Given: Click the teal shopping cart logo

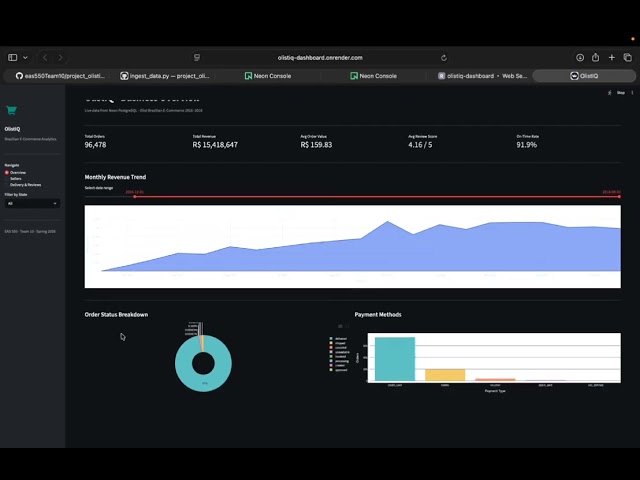Looking at the screenshot, I should [11, 110].
